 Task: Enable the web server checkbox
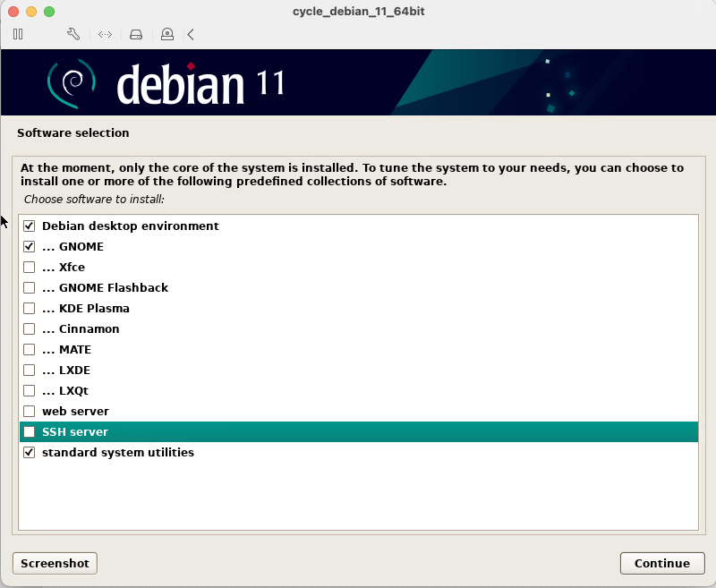pyautogui.click(x=30, y=412)
